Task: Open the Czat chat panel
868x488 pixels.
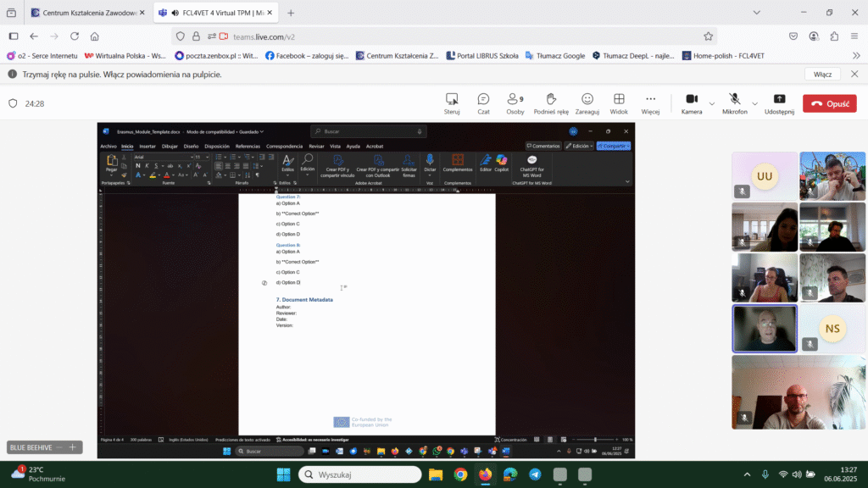Action: point(483,100)
